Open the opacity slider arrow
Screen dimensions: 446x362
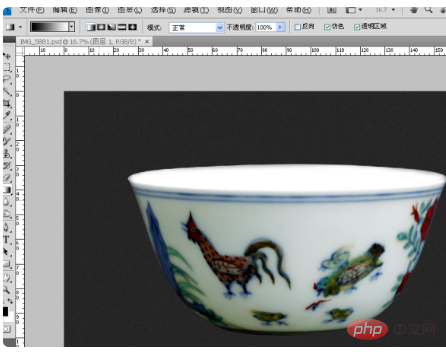(280, 27)
